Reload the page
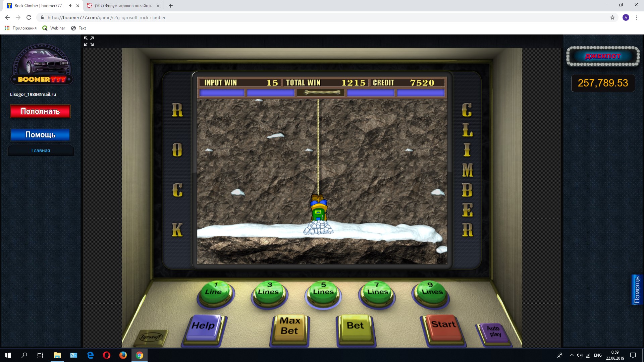Screen dimensions: 644x362 click(29, 17)
